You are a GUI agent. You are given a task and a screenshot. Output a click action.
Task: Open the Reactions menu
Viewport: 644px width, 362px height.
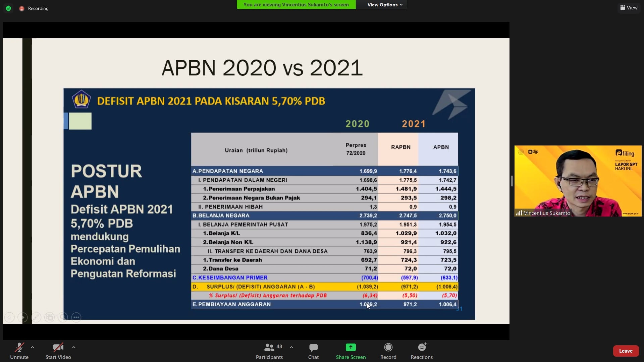422,351
